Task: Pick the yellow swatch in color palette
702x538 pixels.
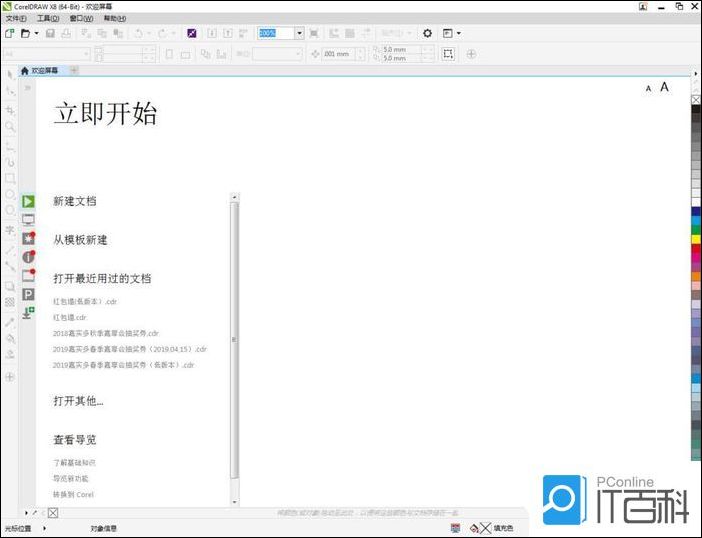Action: (x=696, y=239)
